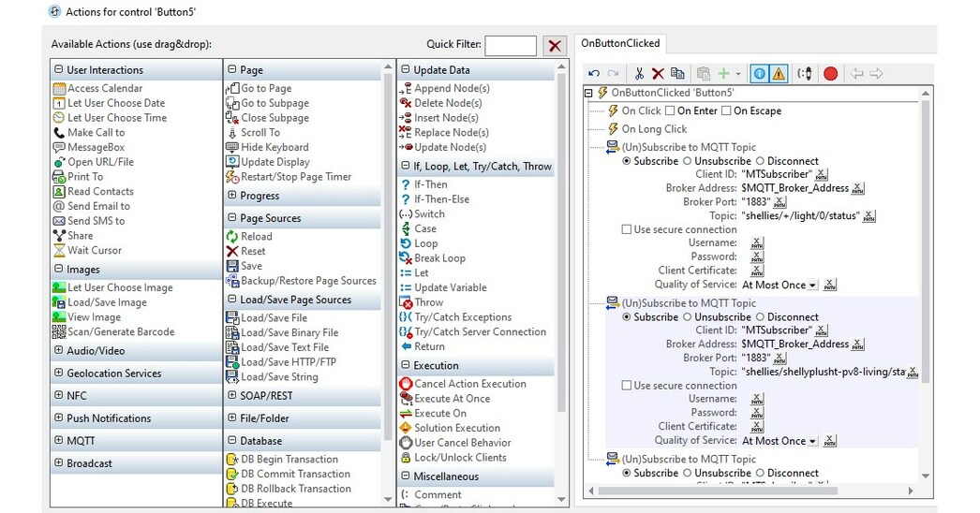The width and height of the screenshot is (980, 513).
Task: Open XPath editor next to first Client ID
Action: pyautogui.click(x=822, y=174)
